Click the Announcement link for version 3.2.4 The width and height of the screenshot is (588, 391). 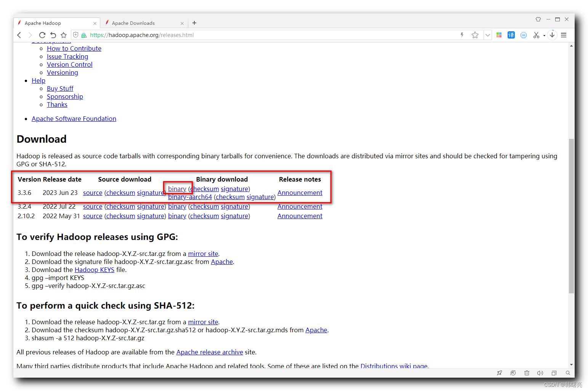pyautogui.click(x=300, y=206)
